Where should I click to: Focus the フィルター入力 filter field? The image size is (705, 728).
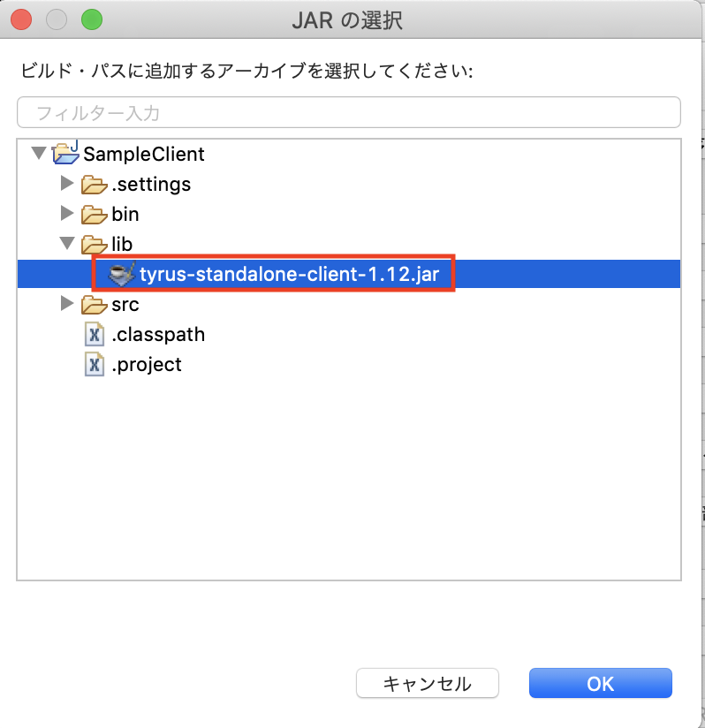(x=349, y=112)
